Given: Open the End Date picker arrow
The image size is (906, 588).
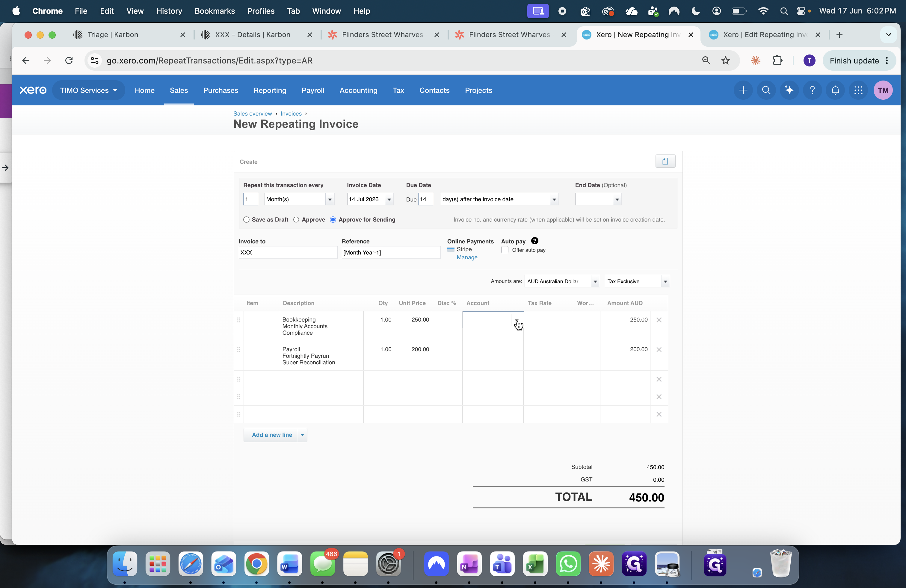Looking at the screenshot, I should pyautogui.click(x=617, y=199).
